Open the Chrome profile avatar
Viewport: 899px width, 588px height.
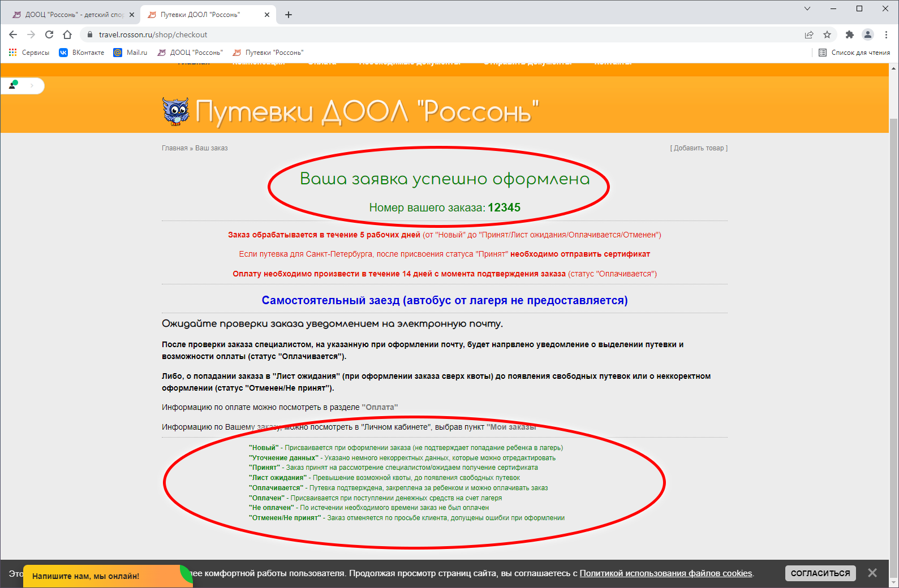point(868,34)
